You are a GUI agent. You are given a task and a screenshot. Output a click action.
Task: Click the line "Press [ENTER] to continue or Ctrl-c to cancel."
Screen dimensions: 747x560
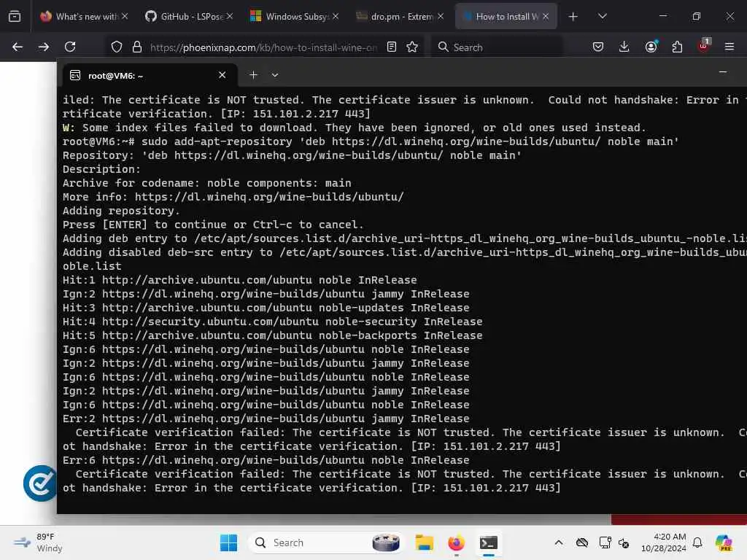[213, 225]
